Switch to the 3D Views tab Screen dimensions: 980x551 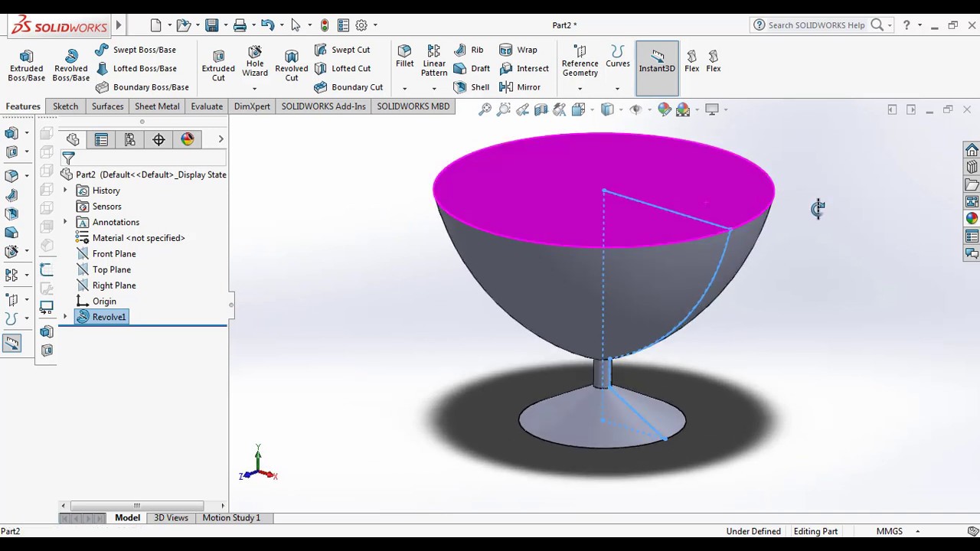[171, 518]
